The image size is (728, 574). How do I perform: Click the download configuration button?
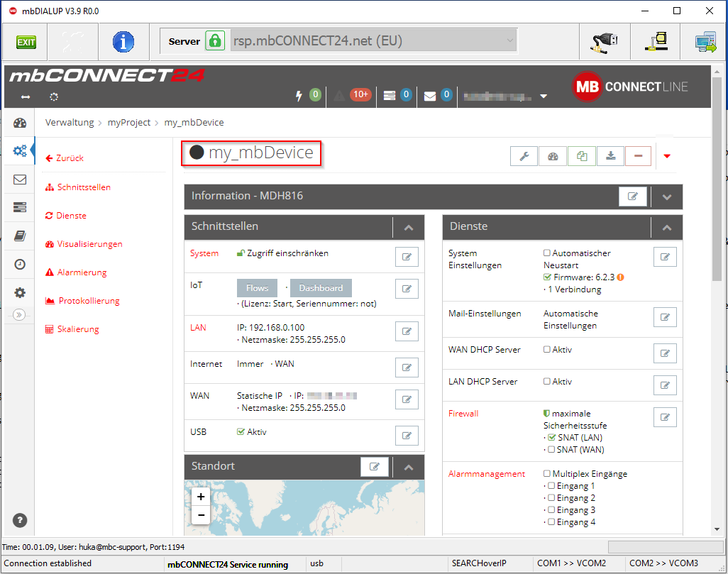610,157
